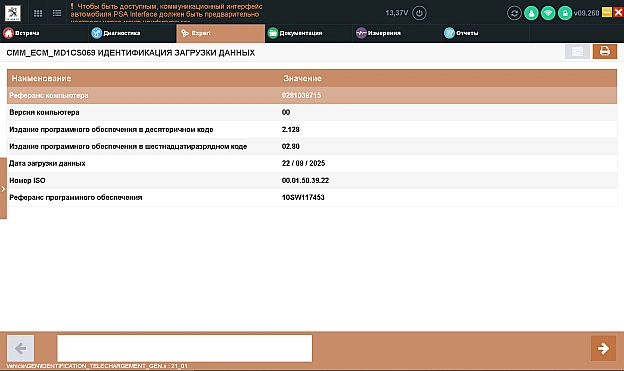Click the grey list options button
This screenshot has width=624, height=371.
[x=577, y=52]
